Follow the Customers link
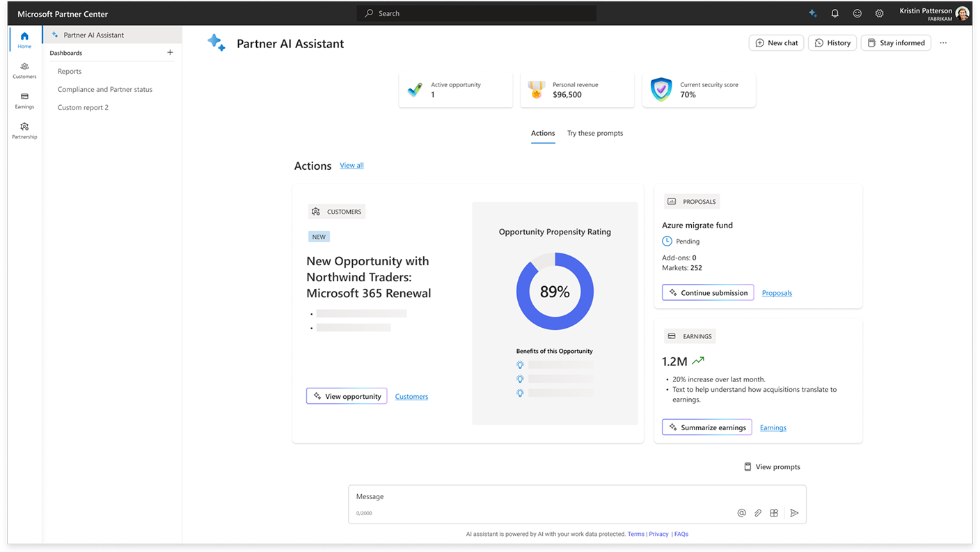Viewport: 980px width, 552px height. point(411,397)
